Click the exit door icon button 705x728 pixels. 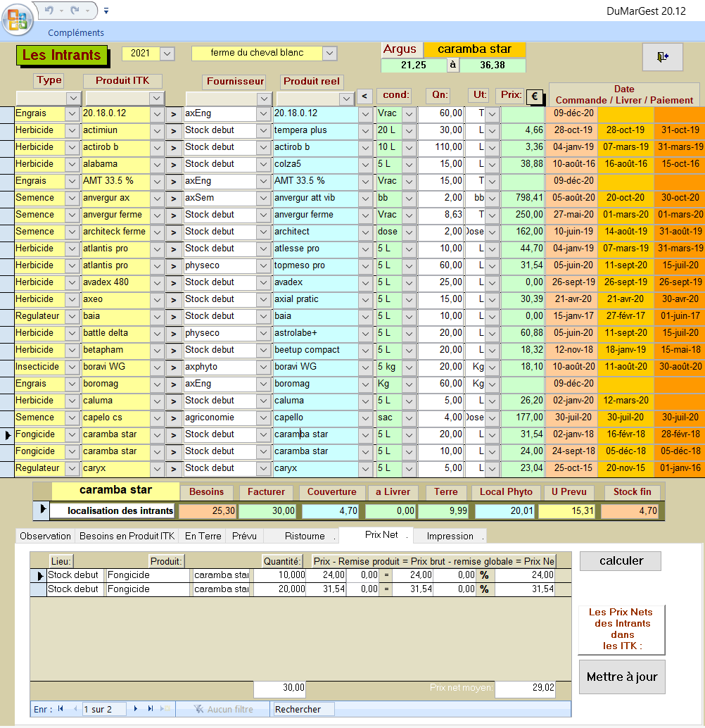[x=662, y=56]
